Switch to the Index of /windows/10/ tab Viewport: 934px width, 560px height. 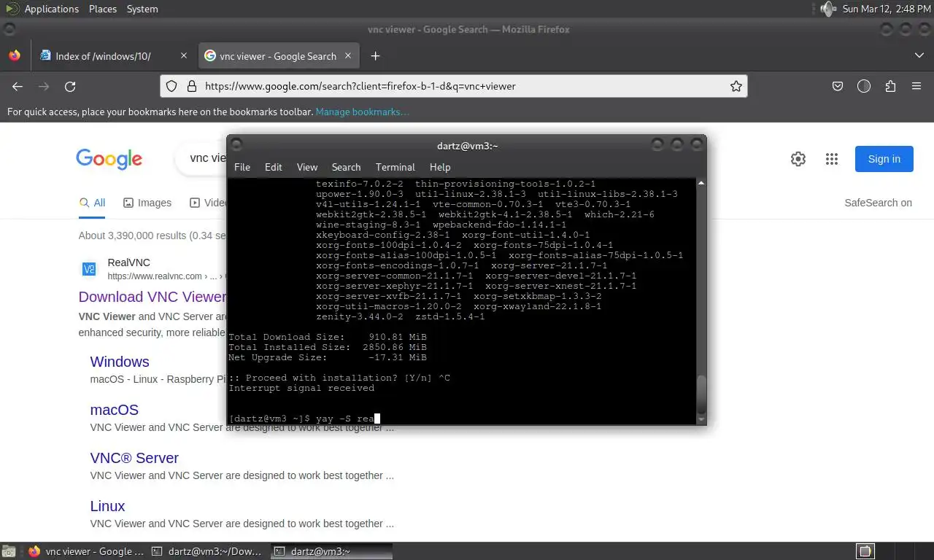114,56
